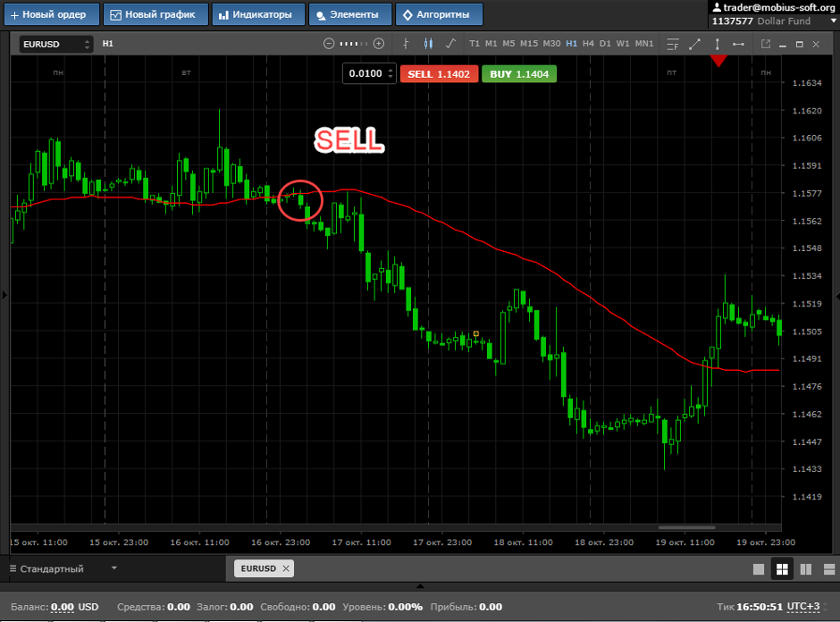Switch chart to line display
Image resolution: width=840 pixels, height=622 pixels.
click(x=450, y=44)
